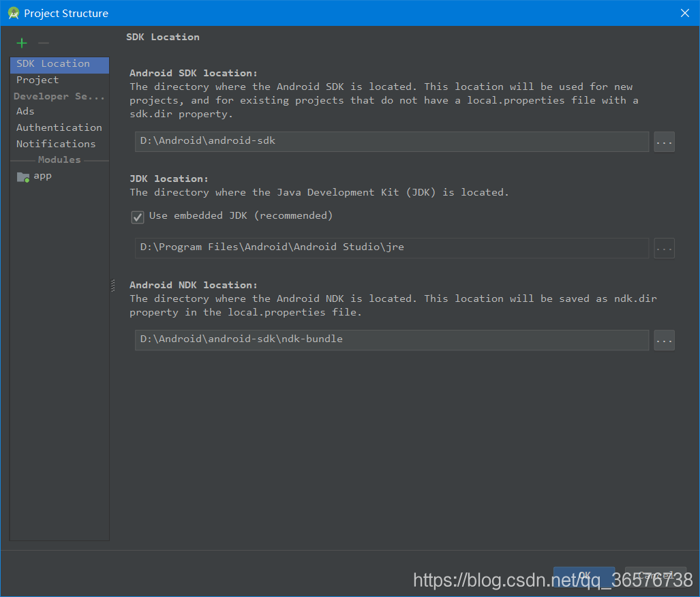The width and height of the screenshot is (700, 597).
Task: Click the 'Developer Se...' section header
Action: (59, 96)
